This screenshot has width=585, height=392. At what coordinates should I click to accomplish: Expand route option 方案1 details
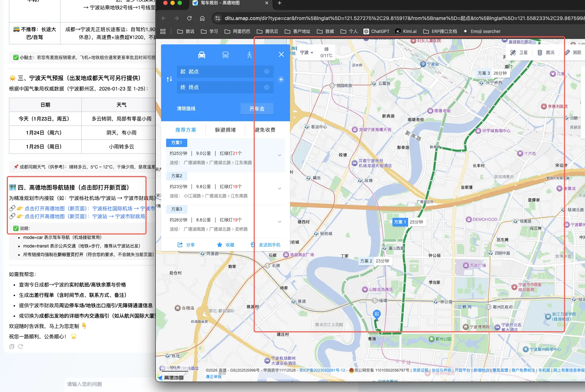click(280, 155)
